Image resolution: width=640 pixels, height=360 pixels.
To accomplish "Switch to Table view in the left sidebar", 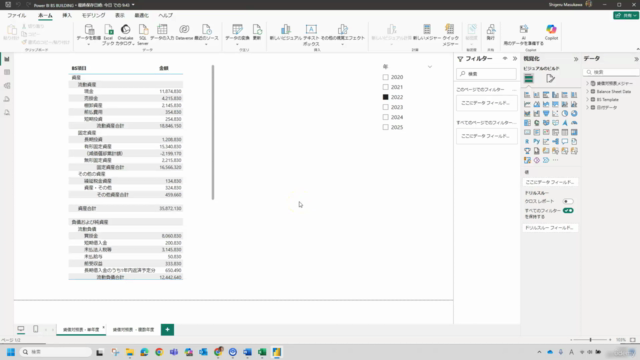I will point(7,72).
